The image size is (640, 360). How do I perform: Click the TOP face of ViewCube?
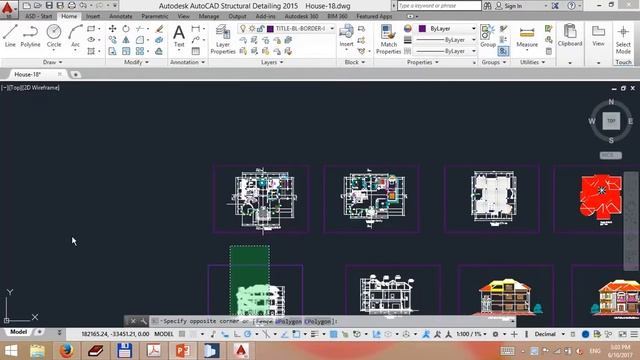611,121
